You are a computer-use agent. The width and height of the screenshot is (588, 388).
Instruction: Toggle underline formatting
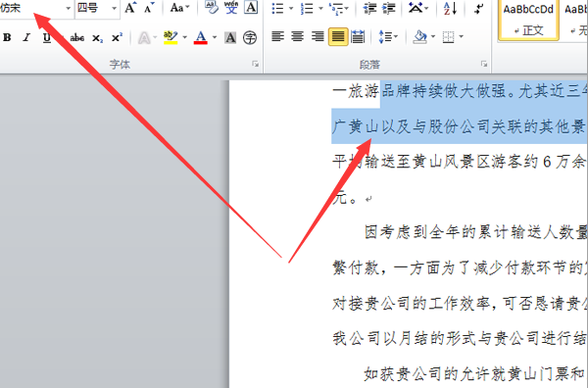46,37
